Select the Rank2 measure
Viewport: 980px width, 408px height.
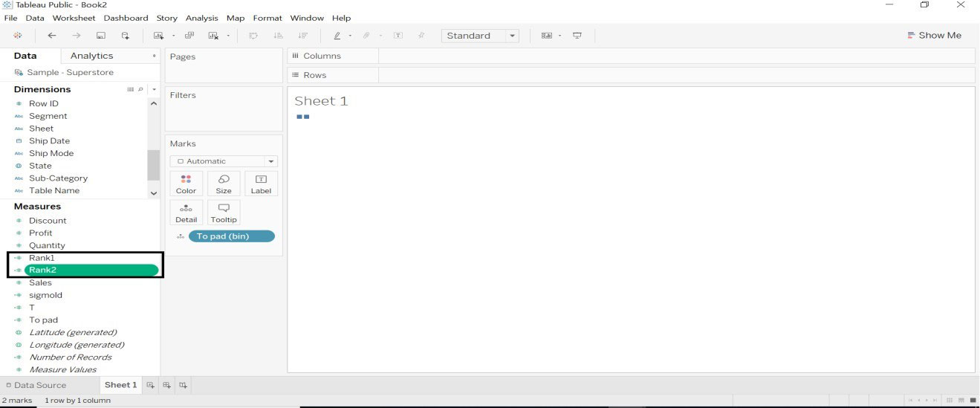(x=91, y=271)
